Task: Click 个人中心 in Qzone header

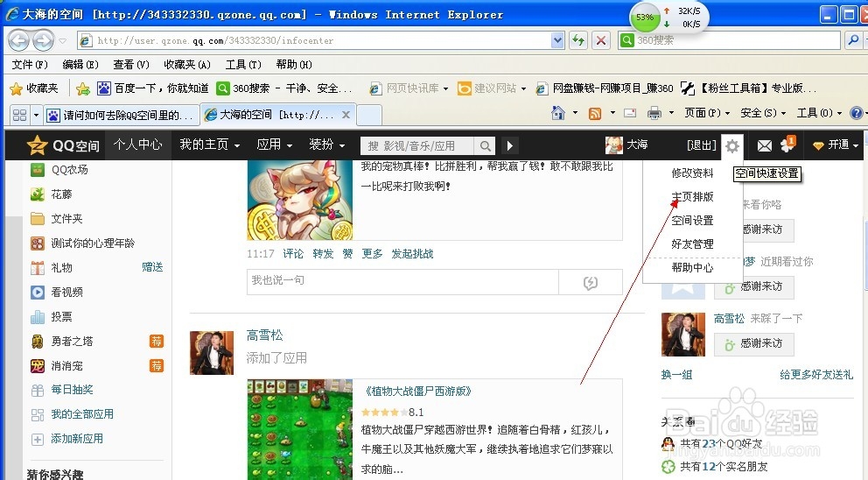Action: coord(138,145)
